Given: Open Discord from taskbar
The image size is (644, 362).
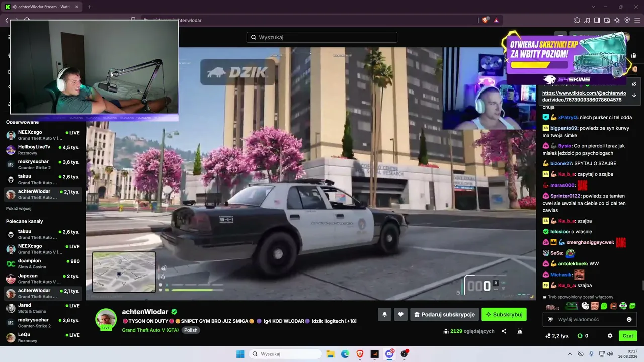Looking at the screenshot, I should 389,354.
